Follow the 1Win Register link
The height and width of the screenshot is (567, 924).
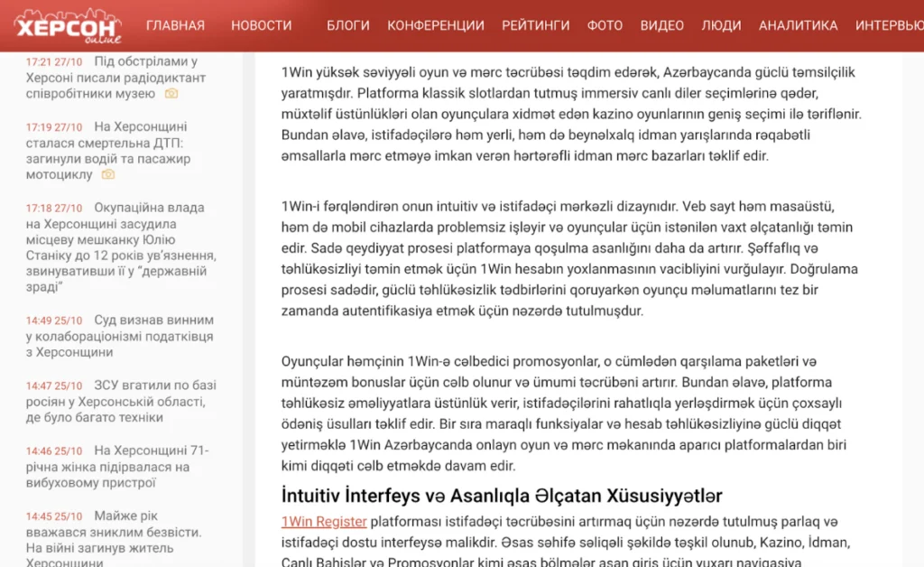pos(323,522)
